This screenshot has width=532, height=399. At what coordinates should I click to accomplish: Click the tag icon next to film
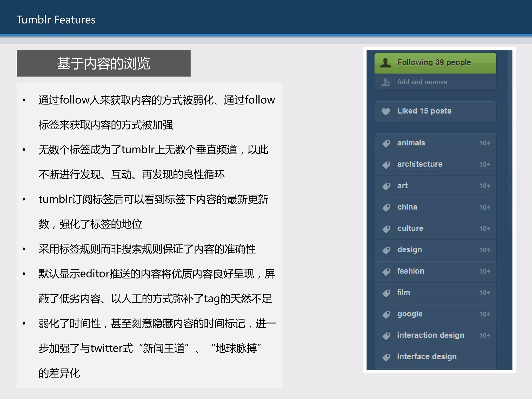pyautogui.click(x=386, y=293)
